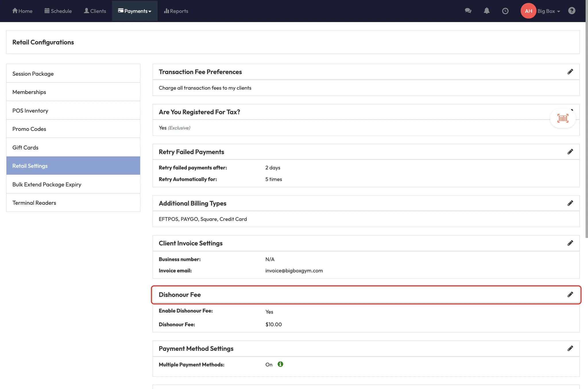Open the chat messages icon

coord(468,11)
